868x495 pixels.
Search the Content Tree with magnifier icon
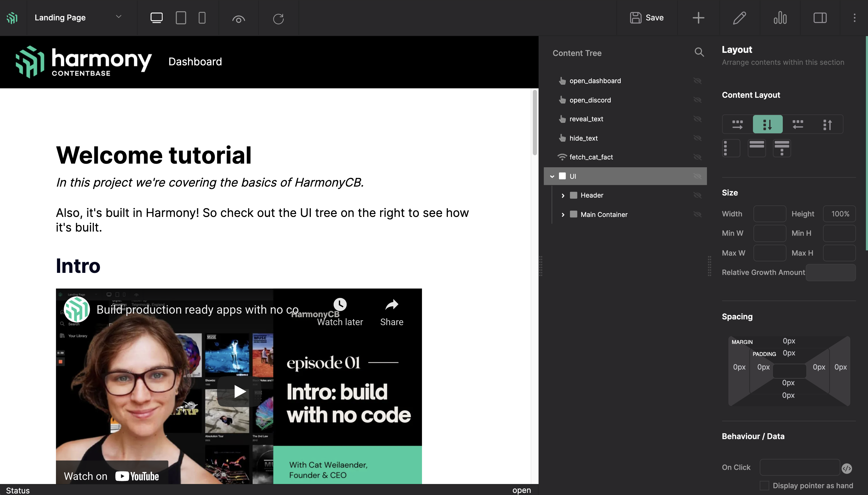click(699, 52)
